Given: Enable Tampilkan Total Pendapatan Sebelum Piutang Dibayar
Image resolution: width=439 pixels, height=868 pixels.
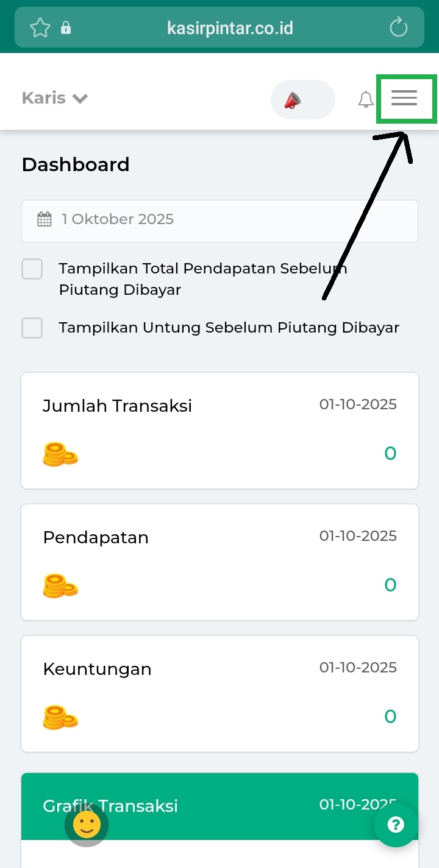Looking at the screenshot, I should pyautogui.click(x=32, y=269).
